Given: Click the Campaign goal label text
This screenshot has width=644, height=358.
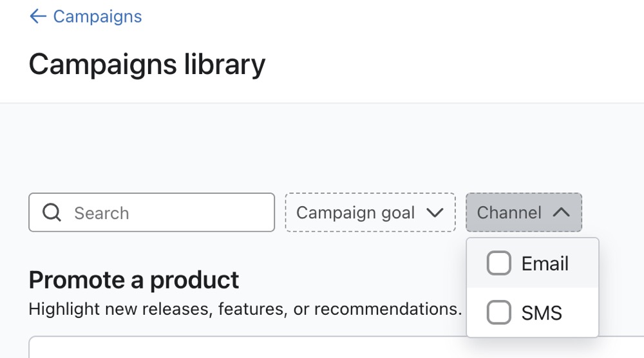Looking at the screenshot, I should 355,212.
